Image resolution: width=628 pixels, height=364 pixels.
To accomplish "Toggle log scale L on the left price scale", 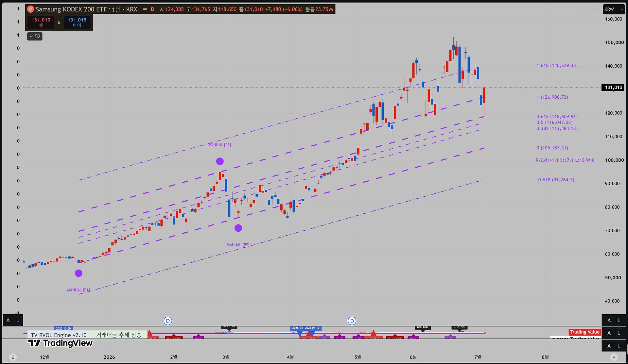I will click(18, 320).
